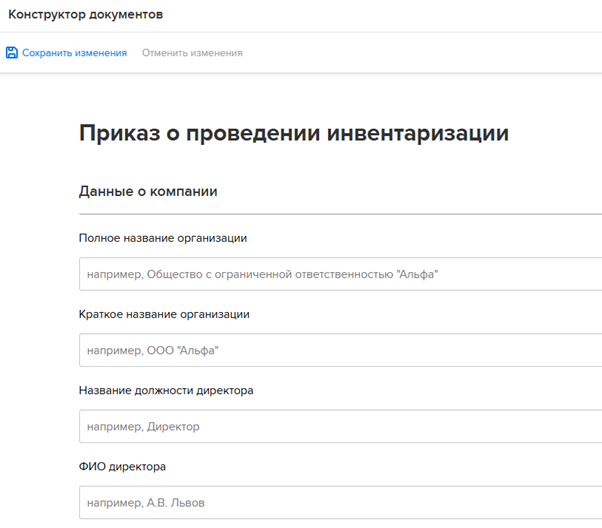Click the 'Конструктор документов' page title
The image size is (602, 528).
[85, 15]
